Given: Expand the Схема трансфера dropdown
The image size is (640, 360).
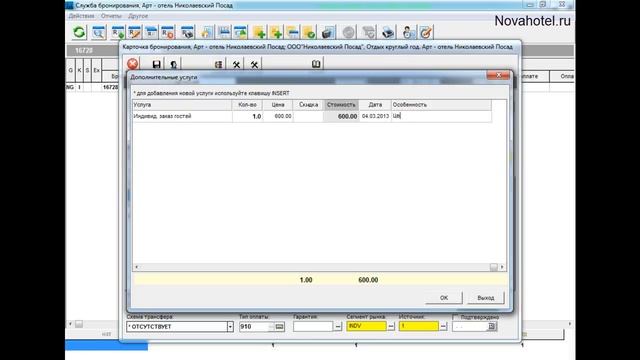Looking at the screenshot, I should [230, 327].
